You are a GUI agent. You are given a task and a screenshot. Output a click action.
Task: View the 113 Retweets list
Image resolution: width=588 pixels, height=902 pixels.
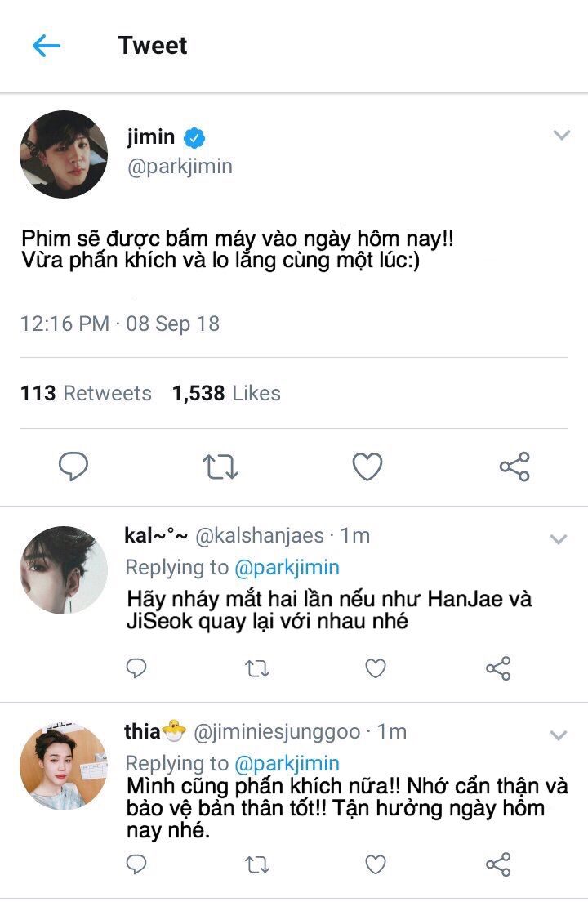pos(86,393)
